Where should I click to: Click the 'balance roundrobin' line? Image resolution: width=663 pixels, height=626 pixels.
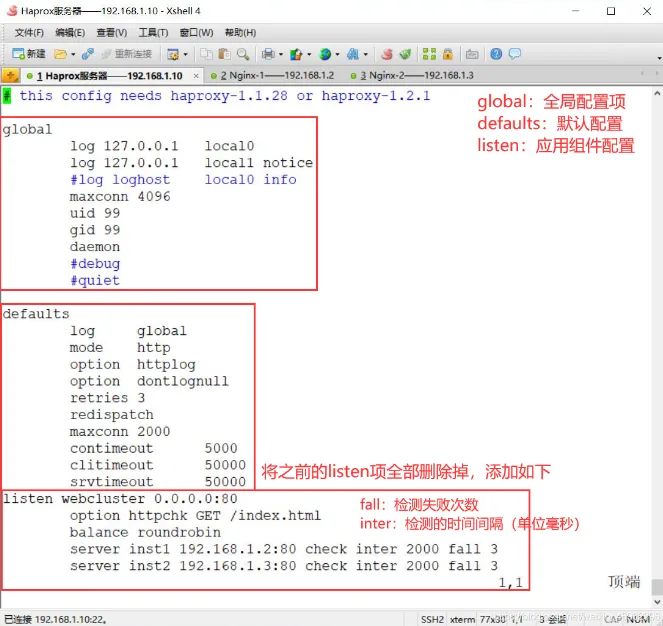coord(145,532)
